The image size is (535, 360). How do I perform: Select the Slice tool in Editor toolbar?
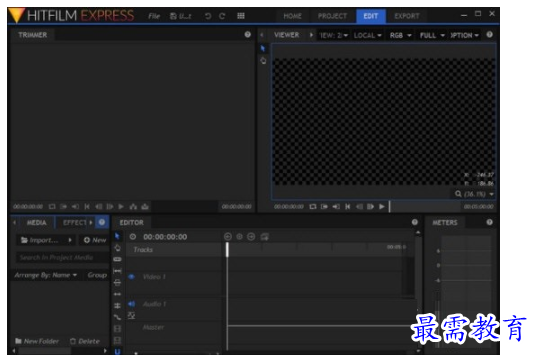coord(117,259)
